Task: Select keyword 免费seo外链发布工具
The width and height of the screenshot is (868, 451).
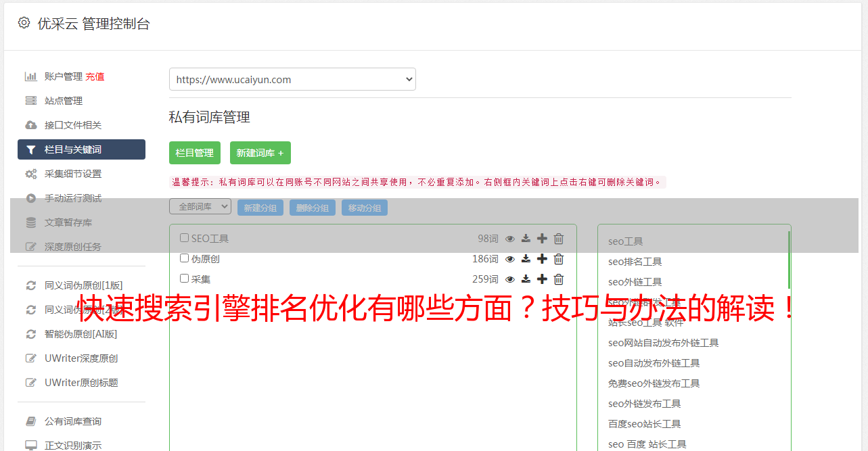Action: 654,383
